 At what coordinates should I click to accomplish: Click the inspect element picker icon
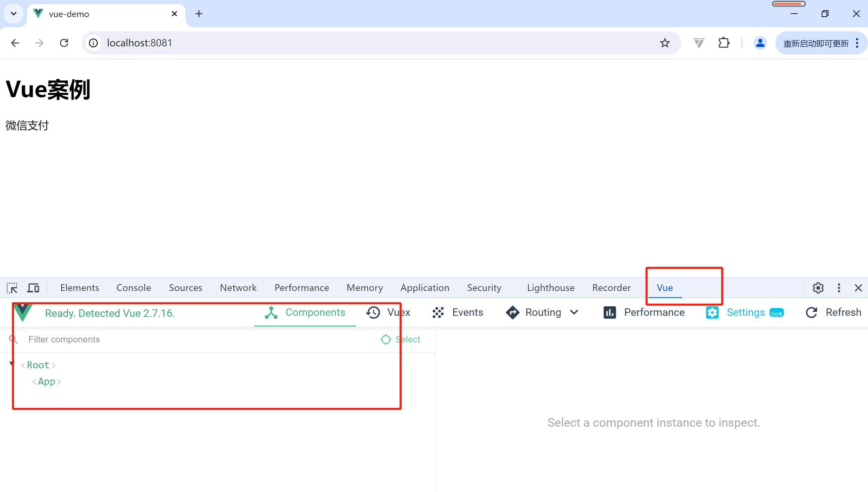click(x=12, y=288)
